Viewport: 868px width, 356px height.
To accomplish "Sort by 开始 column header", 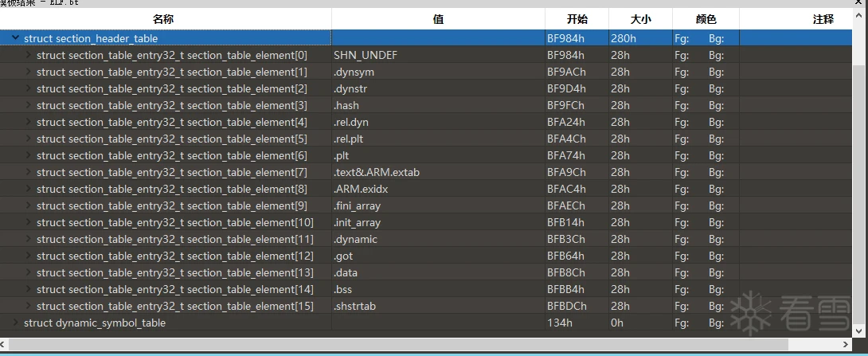I will click(577, 19).
